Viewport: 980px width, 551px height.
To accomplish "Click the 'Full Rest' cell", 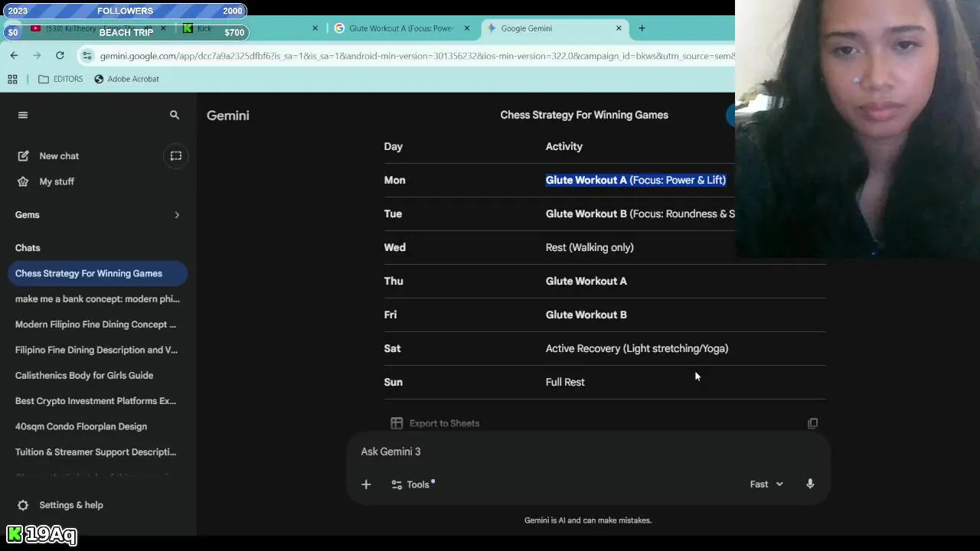I will pyautogui.click(x=565, y=382).
